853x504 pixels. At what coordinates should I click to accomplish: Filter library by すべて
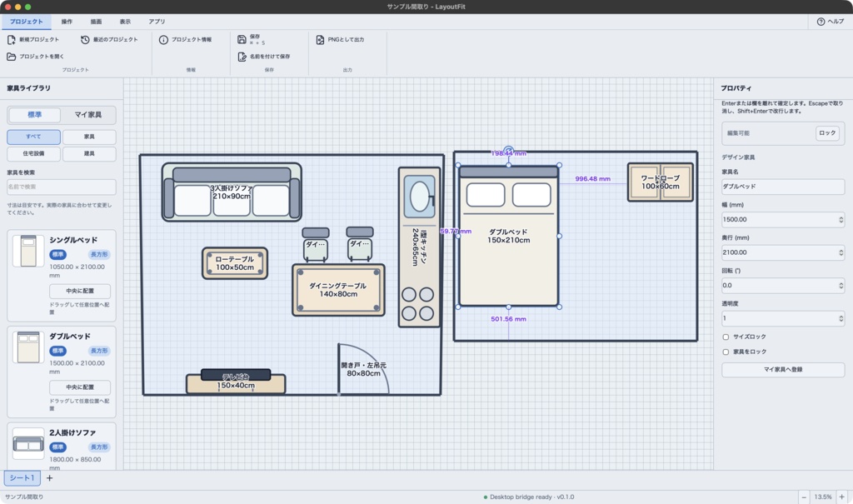pyautogui.click(x=33, y=137)
